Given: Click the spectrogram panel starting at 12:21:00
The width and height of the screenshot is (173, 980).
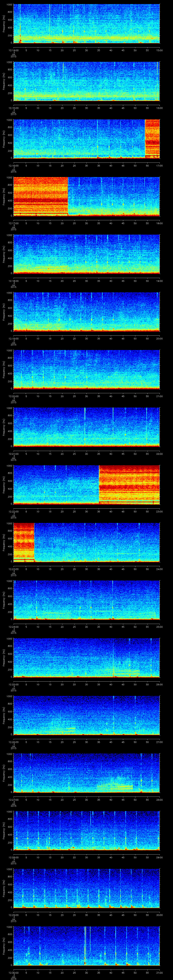Looking at the screenshot, I should 86,427.
